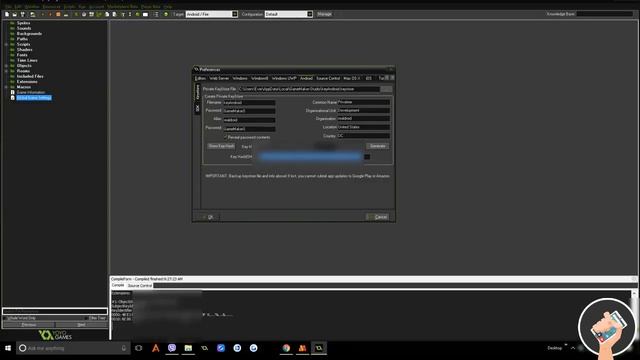Select Included Files in resource tree
The image size is (640, 360).
[x=30, y=76]
